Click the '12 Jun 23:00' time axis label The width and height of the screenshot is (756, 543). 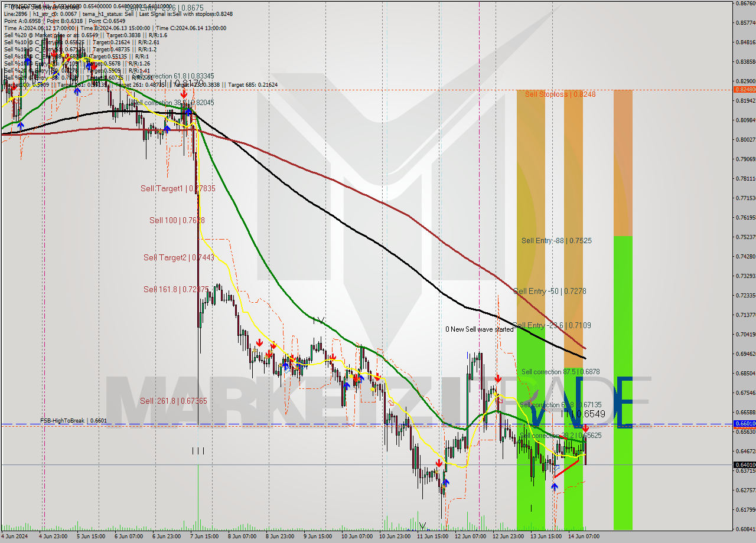click(507, 537)
